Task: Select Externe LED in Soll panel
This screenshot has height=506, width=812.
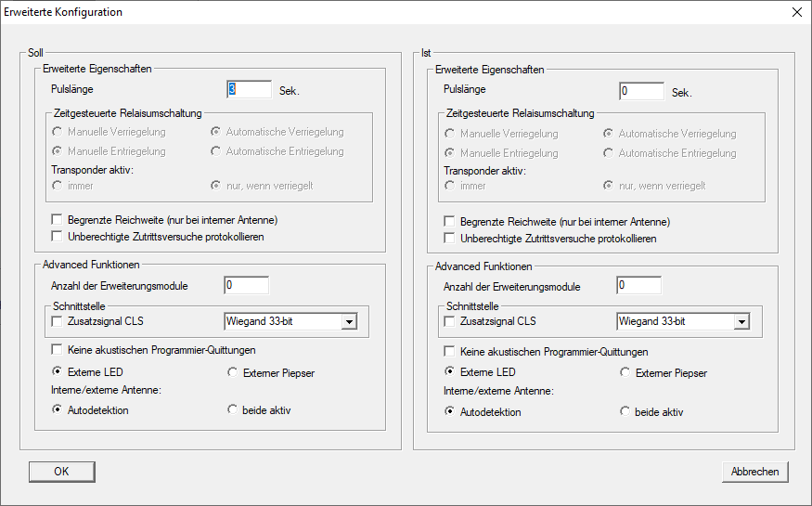Action: pos(58,372)
